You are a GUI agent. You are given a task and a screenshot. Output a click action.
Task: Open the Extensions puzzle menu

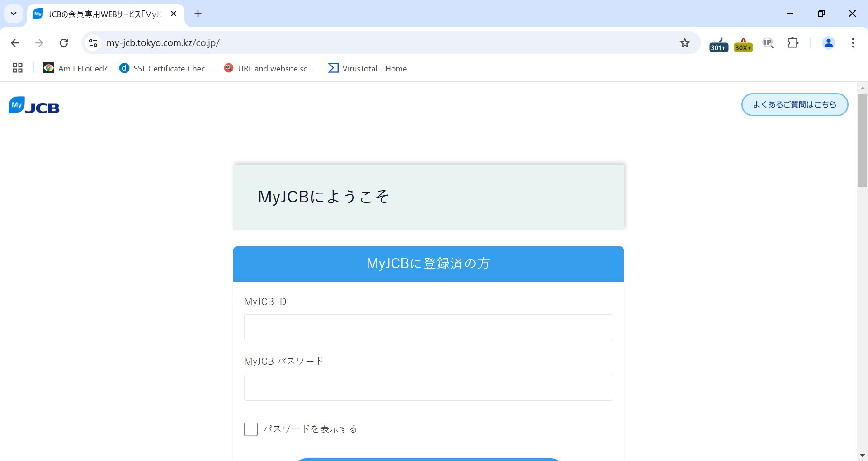click(793, 43)
